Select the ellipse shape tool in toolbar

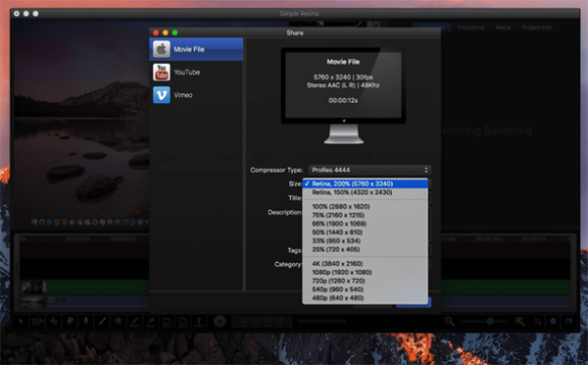[x=183, y=322]
